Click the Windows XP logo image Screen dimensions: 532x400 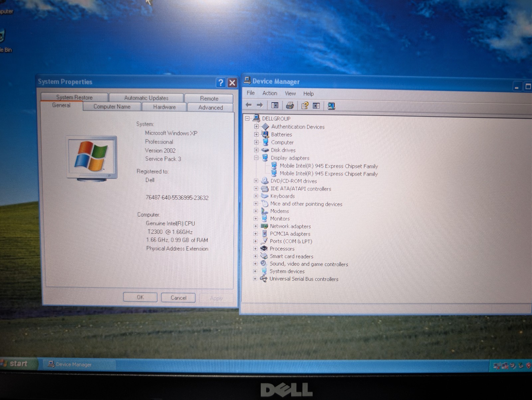click(x=92, y=158)
